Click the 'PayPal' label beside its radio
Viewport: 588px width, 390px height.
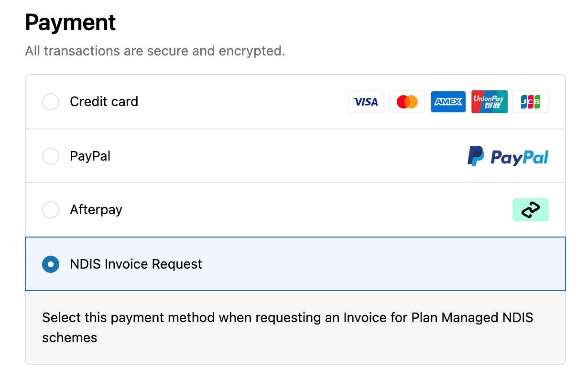(x=90, y=156)
